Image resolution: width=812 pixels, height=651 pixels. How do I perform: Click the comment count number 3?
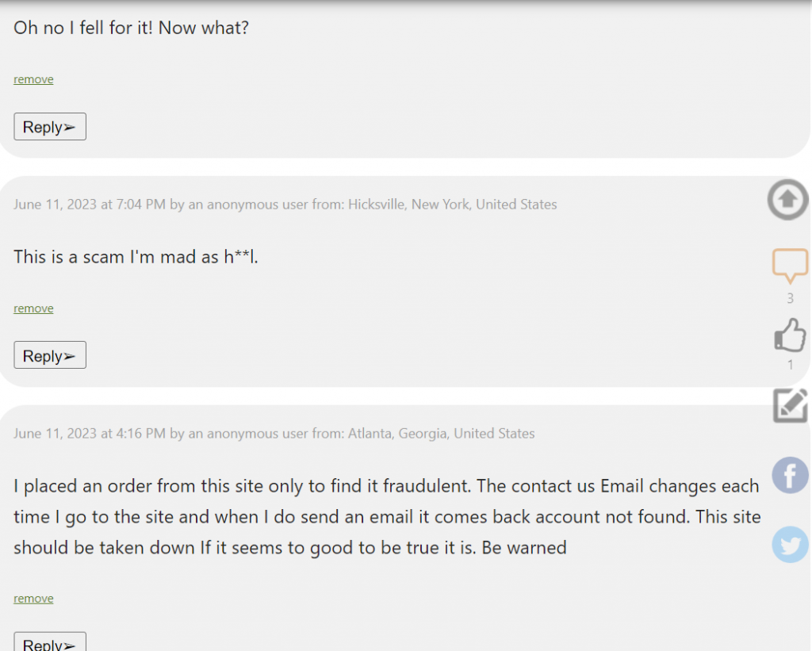(790, 299)
